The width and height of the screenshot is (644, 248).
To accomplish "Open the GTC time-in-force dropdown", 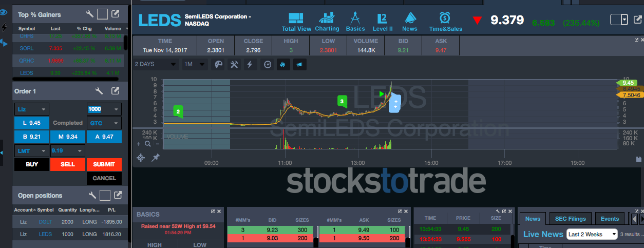I will point(104,123).
